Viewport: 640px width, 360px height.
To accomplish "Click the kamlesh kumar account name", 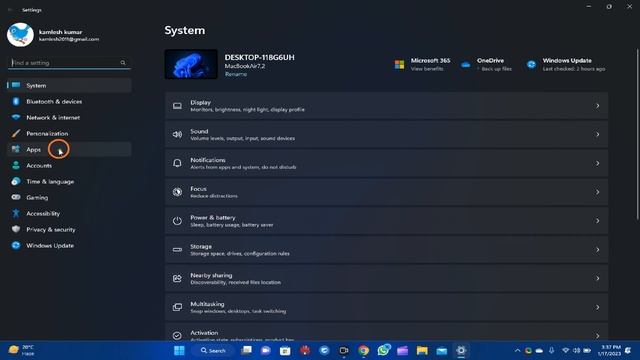I will [x=60, y=32].
